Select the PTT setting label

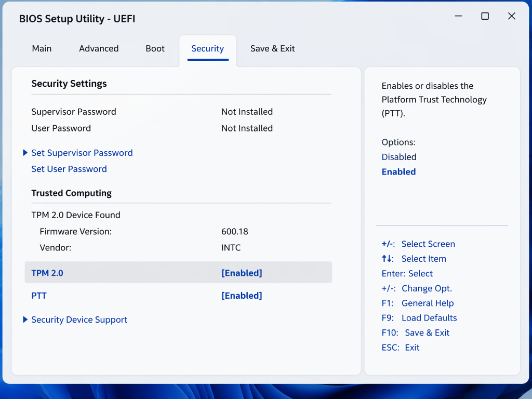39,296
